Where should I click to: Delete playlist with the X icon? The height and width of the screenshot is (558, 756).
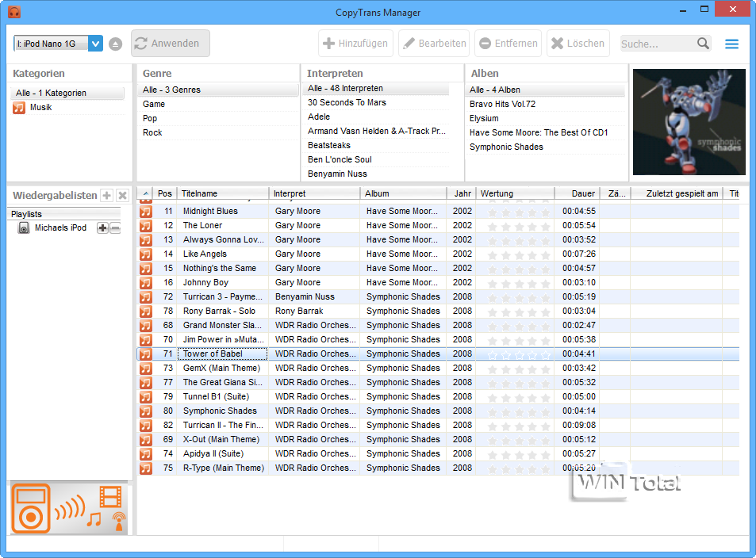tap(122, 196)
